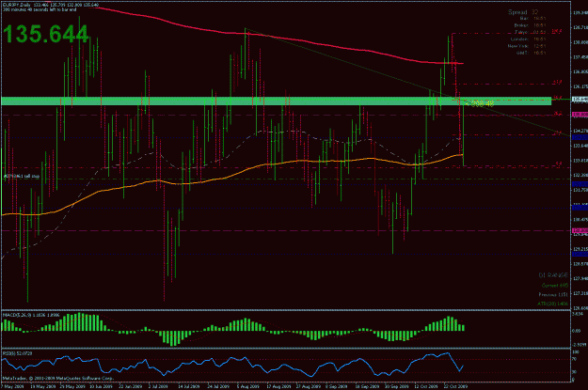Screen dimensions: 588x390
Task: Click the 61.8 Fibonacci level label
Action: pyautogui.click(x=557, y=82)
